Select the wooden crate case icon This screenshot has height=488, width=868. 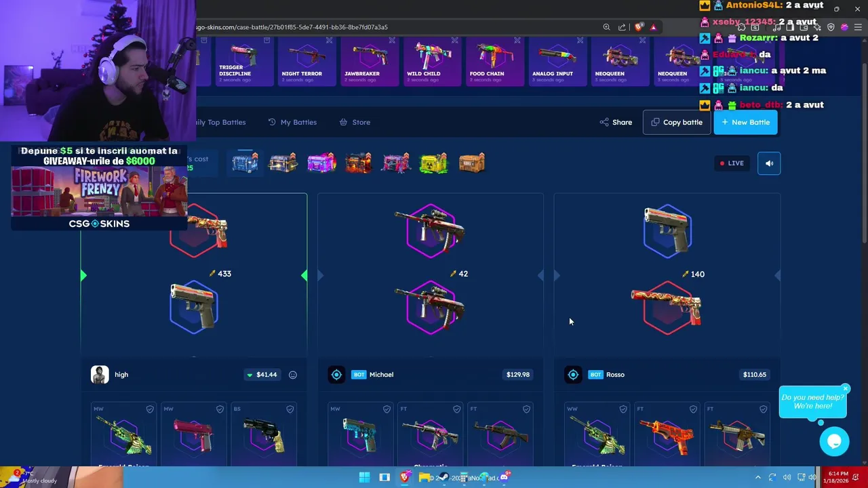click(x=471, y=163)
